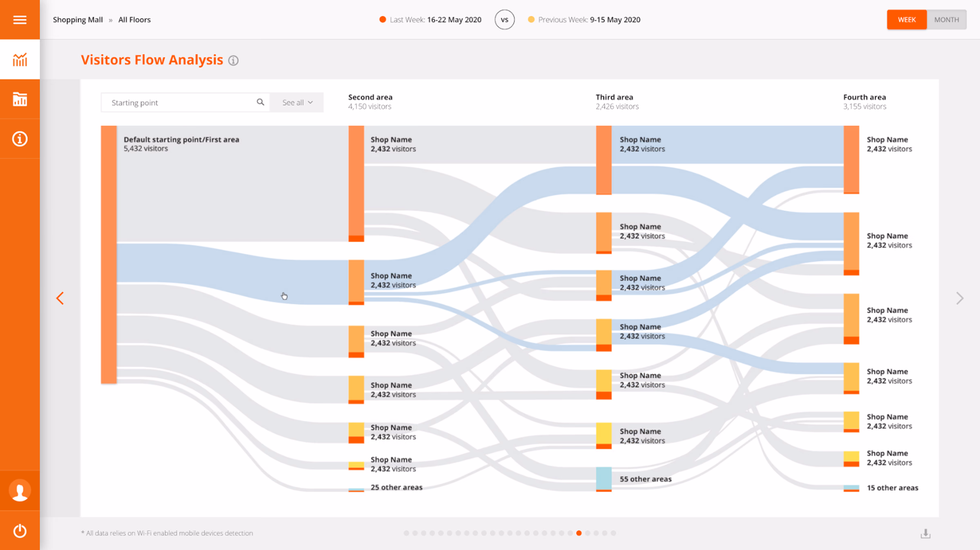Open the analytics chart sidebar icon

tap(20, 60)
